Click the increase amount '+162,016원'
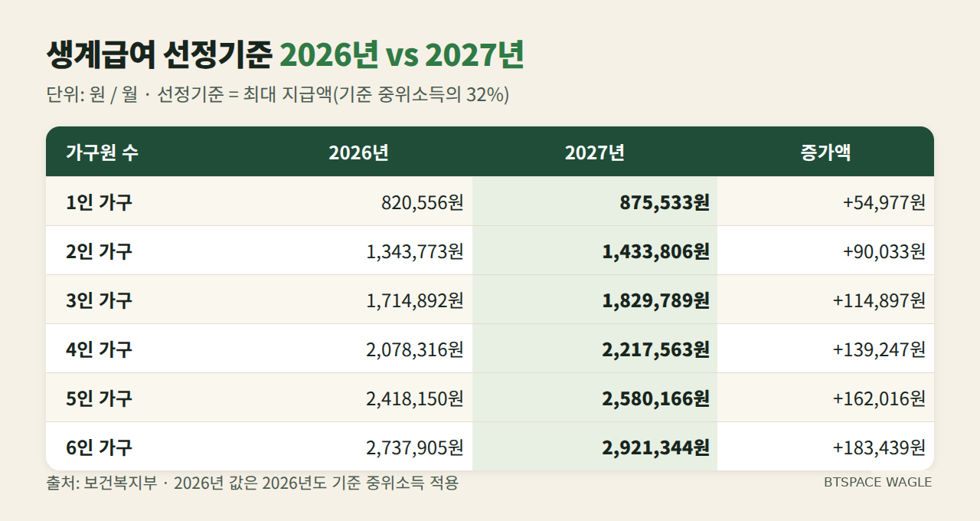This screenshot has height=521, width=980. point(880,398)
